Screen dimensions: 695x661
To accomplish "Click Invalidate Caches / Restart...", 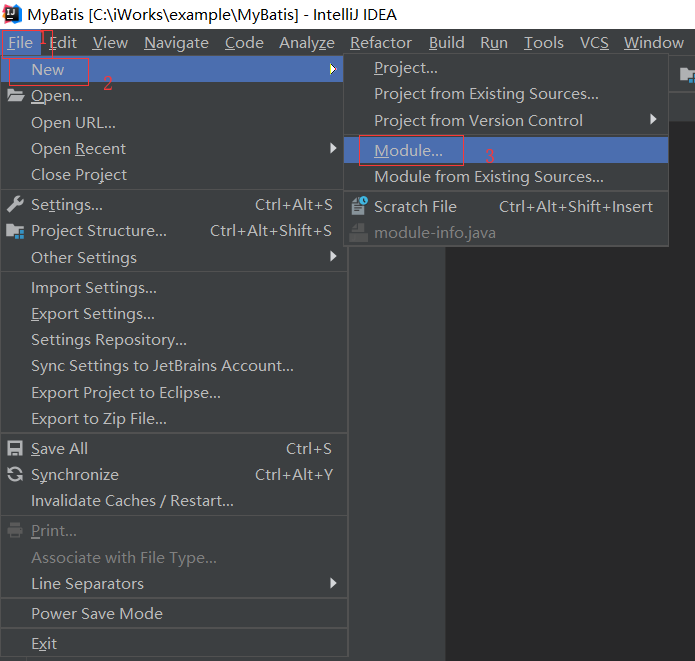I will [x=132, y=501].
